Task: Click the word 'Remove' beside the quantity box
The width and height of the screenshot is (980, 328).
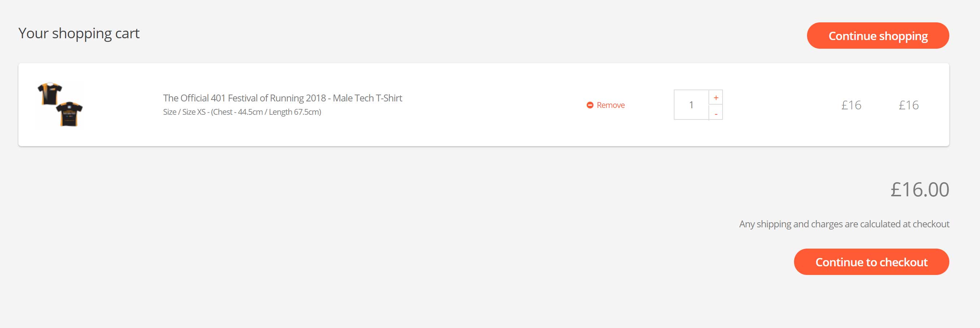Action: tap(611, 105)
